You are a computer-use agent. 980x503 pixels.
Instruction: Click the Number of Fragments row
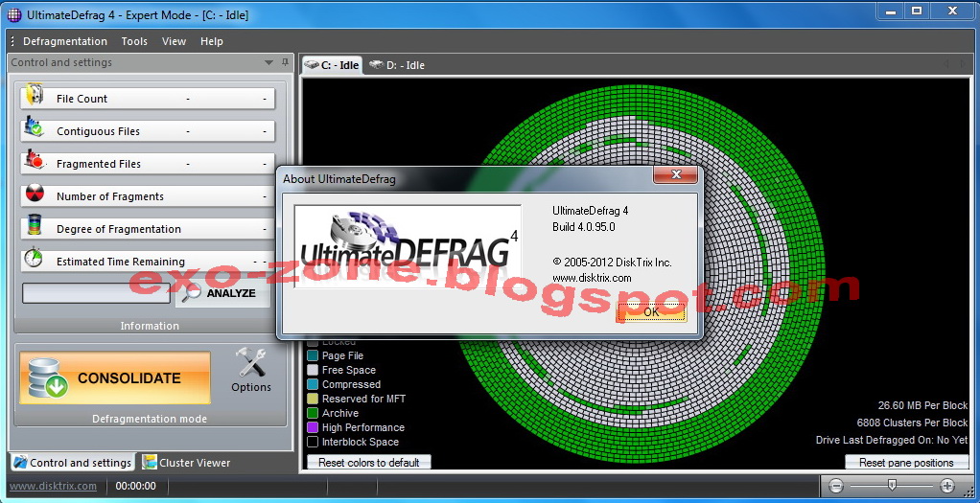(148, 195)
